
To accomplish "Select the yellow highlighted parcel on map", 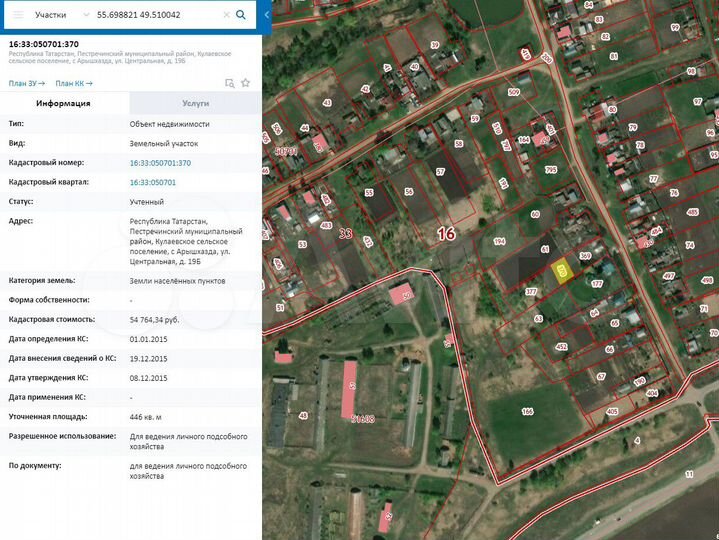I will [x=562, y=271].
